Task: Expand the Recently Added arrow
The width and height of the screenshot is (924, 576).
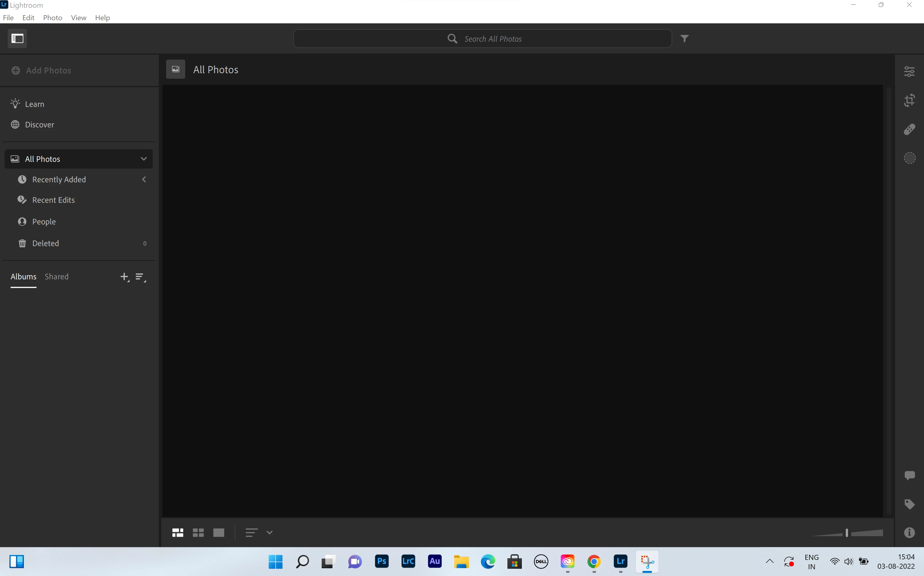Action: (144, 179)
